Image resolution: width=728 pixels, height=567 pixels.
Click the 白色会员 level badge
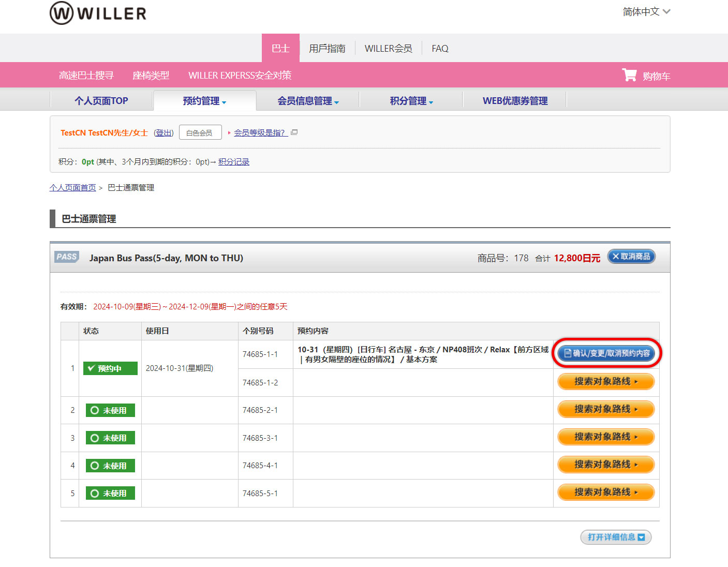coord(200,132)
